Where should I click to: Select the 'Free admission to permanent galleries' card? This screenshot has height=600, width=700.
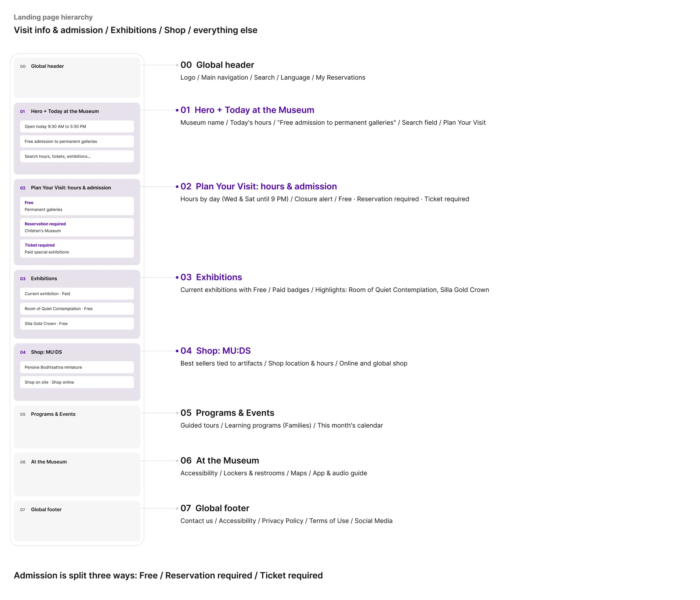coord(77,142)
